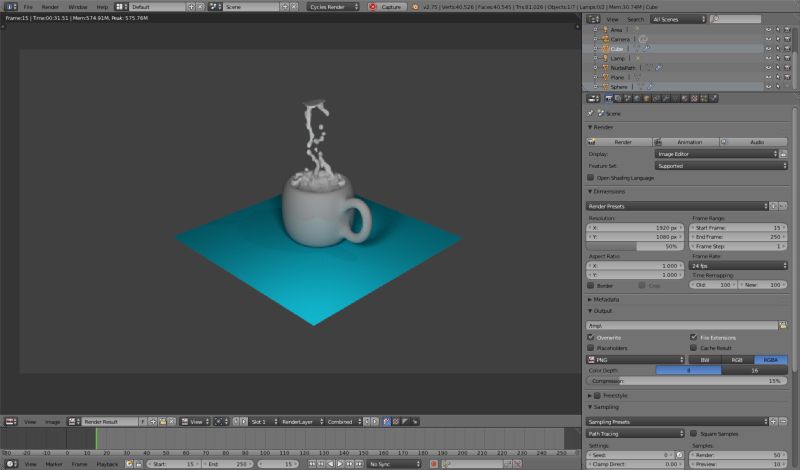Enable the Cache Result checkbox
The width and height of the screenshot is (800, 470).
693,348
